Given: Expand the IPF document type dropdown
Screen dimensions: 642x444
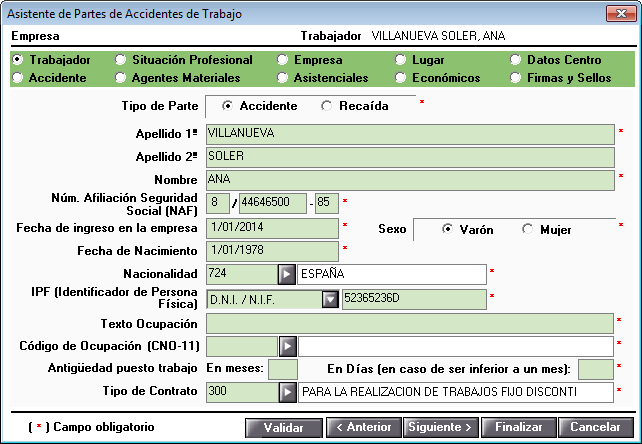Looking at the screenshot, I should coord(330,299).
